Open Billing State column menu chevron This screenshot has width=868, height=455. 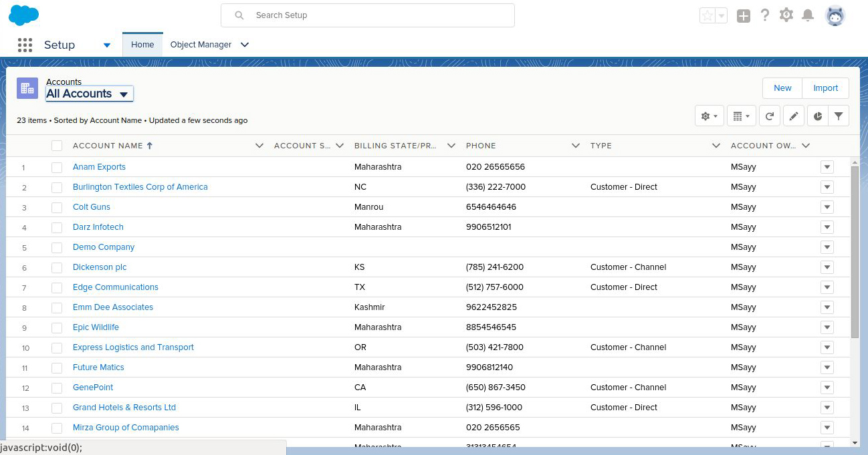tap(451, 146)
